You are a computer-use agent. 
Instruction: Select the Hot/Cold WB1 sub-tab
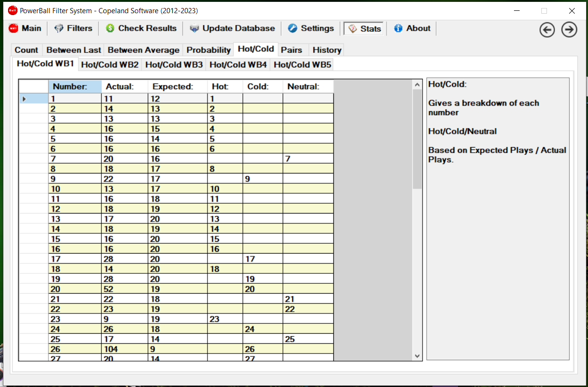coord(45,64)
